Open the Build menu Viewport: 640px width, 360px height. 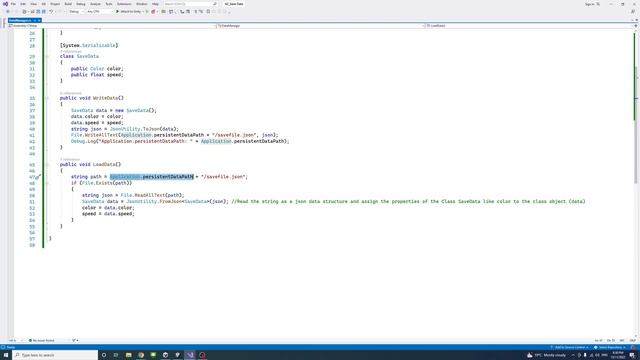pyautogui.click(x=68, y=4)
